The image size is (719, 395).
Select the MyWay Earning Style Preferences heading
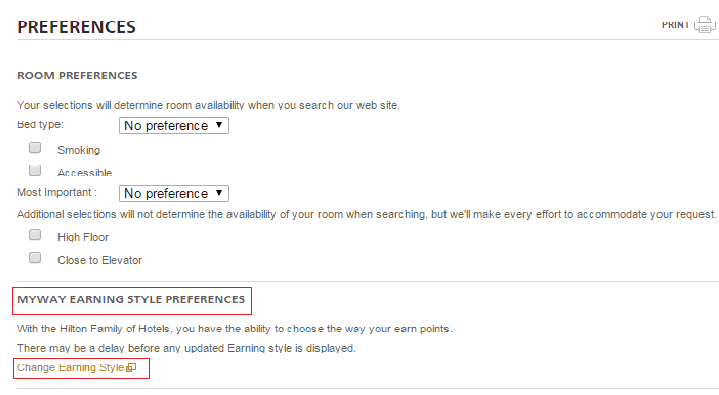pos(131,300)
